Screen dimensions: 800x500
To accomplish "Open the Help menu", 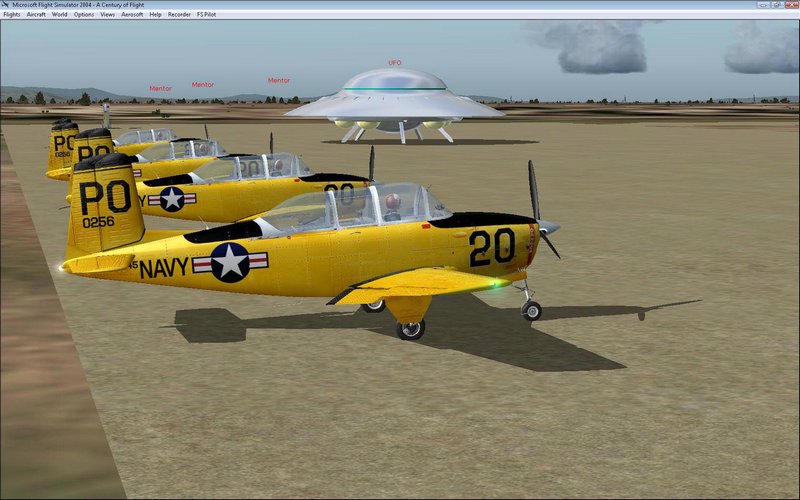I will [156, 14].
